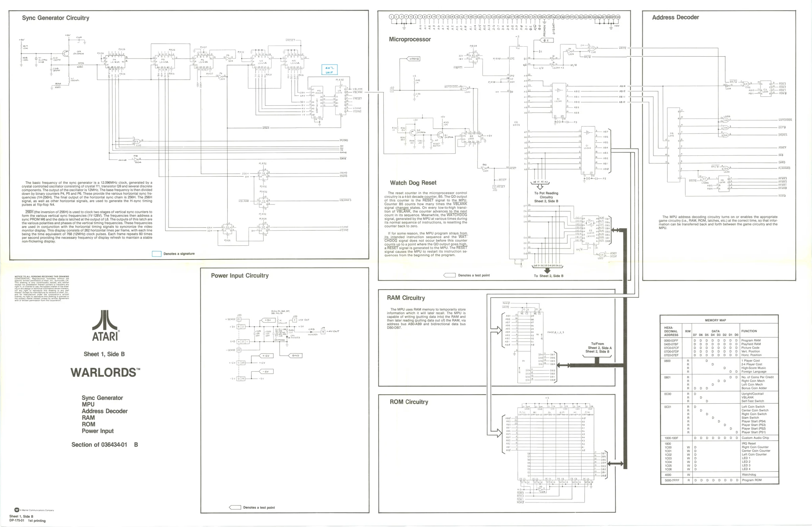812x527 pixels.
Task: Click "Center Coin Counter" function entry
Action: point(756,451)
